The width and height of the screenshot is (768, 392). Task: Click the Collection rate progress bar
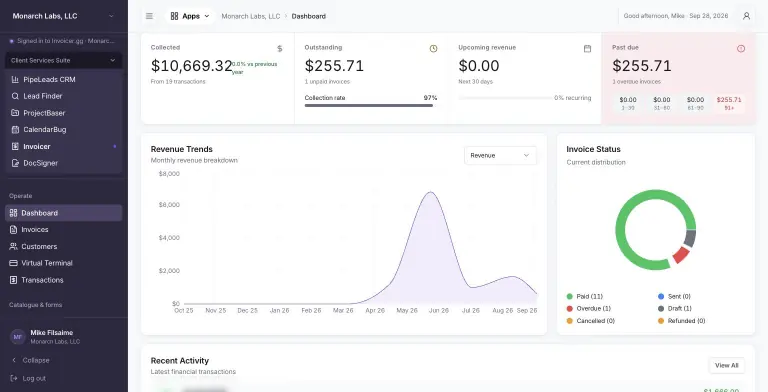[x=371, y=105]
